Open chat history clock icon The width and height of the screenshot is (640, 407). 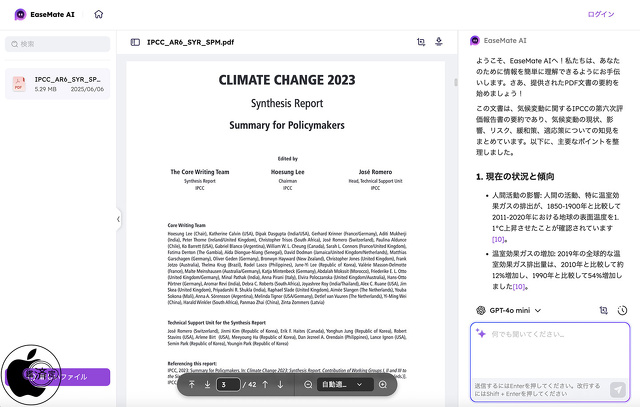click(622, 310)
